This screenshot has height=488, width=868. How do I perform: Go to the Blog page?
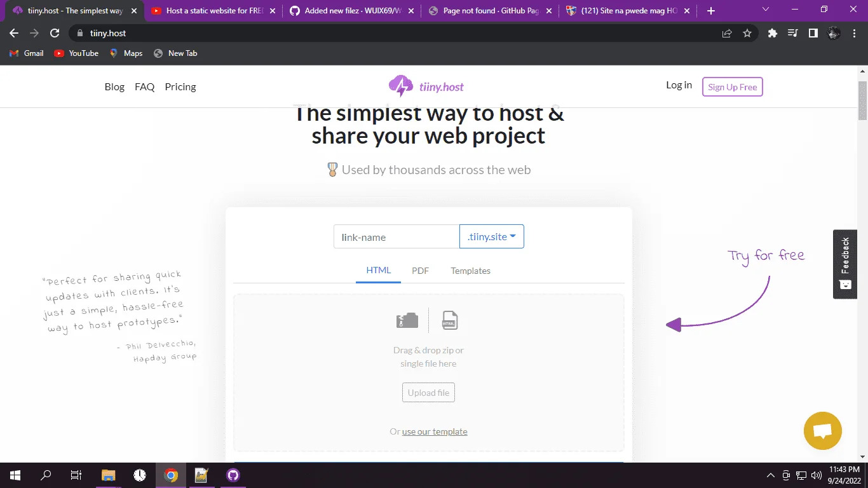(114, 87)
